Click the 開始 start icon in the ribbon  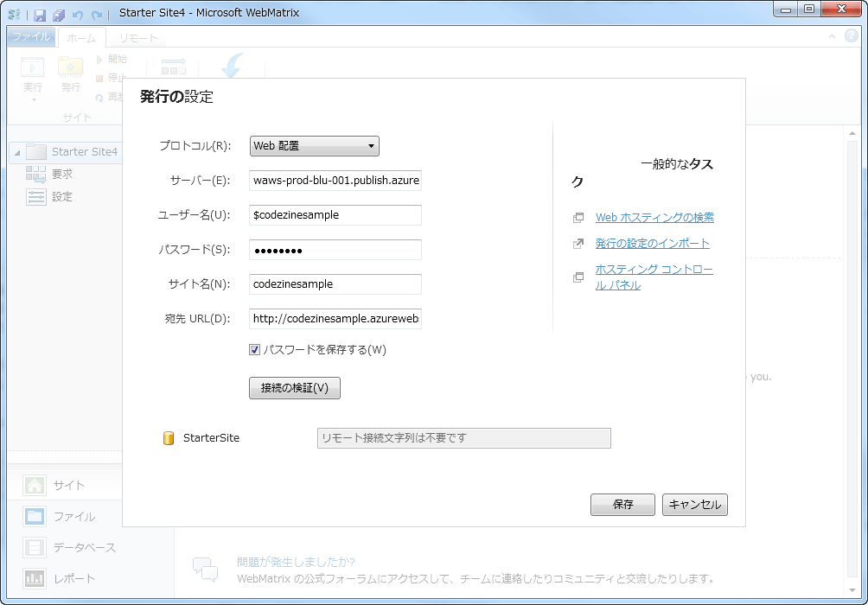click(x=99, y=60)
